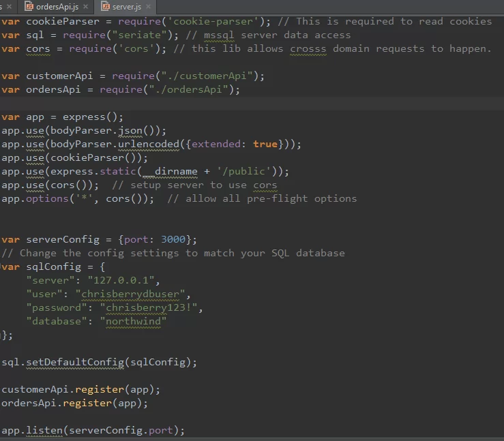Select the server.js editor tab
Image resolution: width=504 pixels, height=441 pixels.
[126, 7]
